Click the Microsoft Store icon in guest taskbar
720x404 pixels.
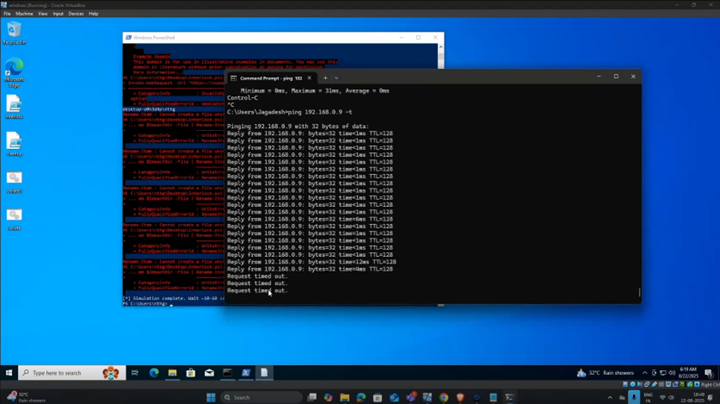[190, 373]
